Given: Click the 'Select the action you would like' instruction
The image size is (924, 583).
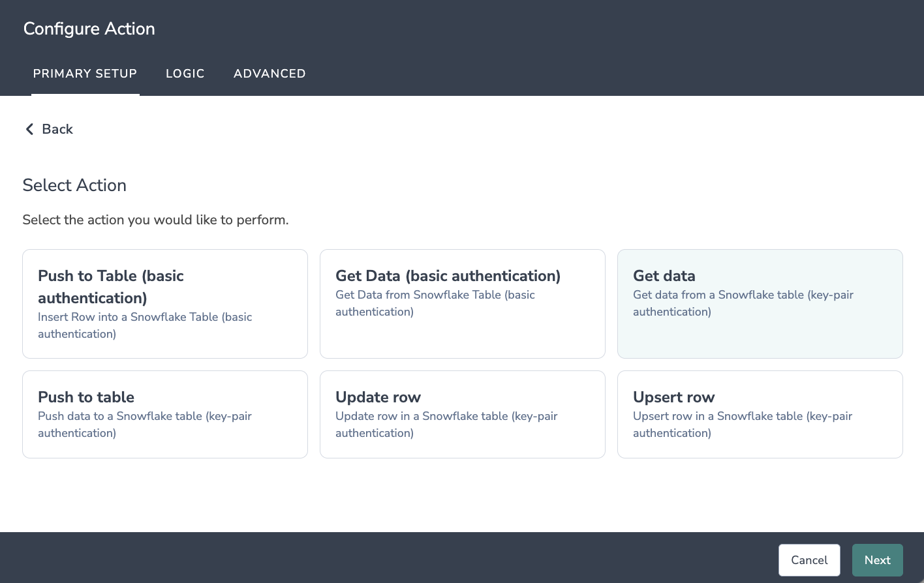Looking at the screenshot, I should 155,220.
